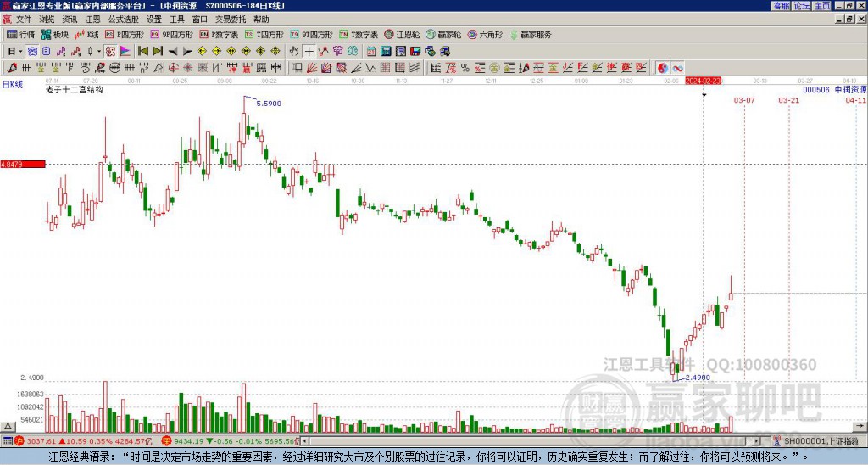Click the 5.5900 high price label

point(269,103)
